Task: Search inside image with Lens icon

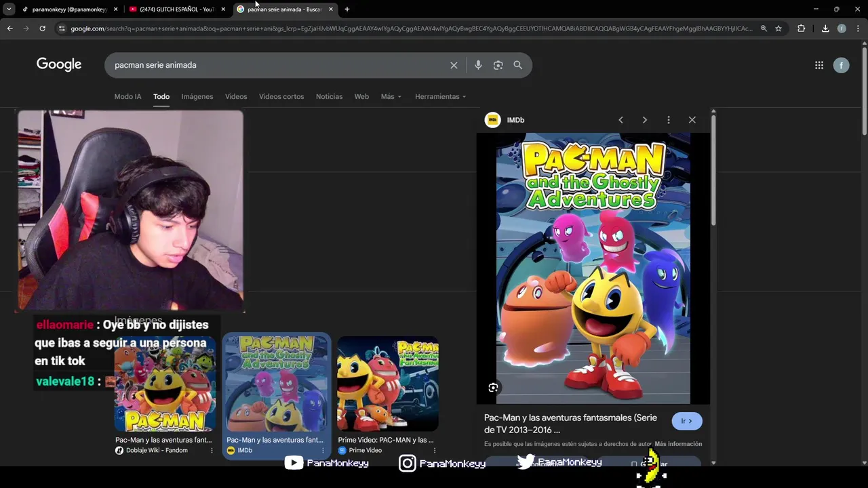Action: 493,388
